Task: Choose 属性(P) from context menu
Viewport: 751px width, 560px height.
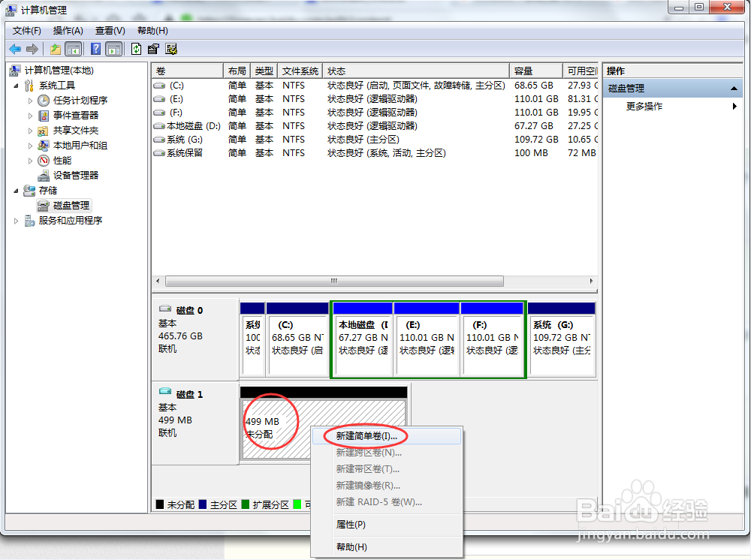Action: click(x=387, y=525)
